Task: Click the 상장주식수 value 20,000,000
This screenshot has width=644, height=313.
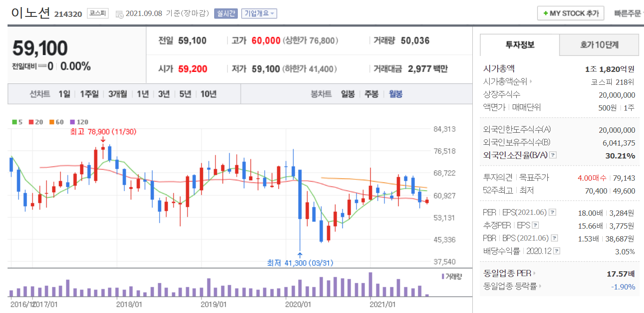Action: pos(617,95)
